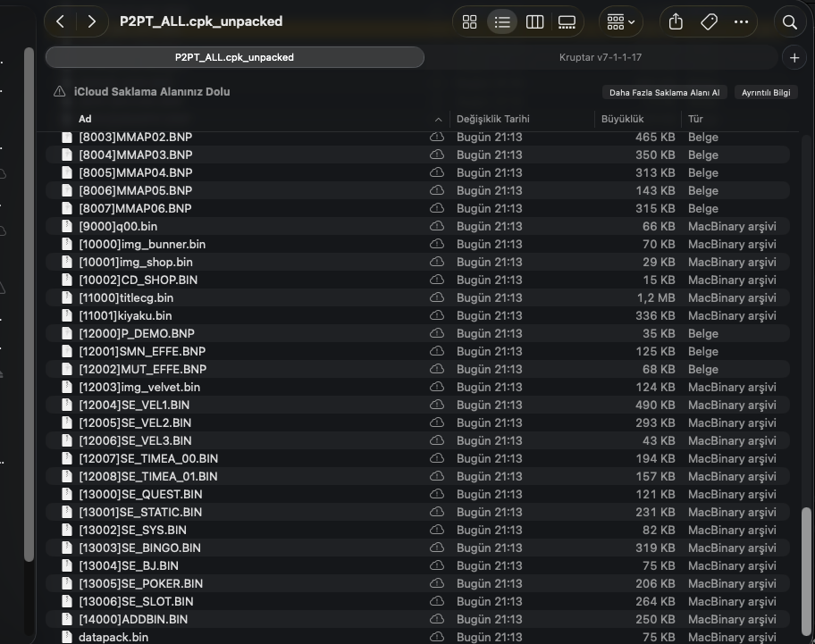Screen dimensions: 815x644
Task: Download [14000]ADDBIN.BIN via its cloud icon
Action: click(x=437, y=619)
